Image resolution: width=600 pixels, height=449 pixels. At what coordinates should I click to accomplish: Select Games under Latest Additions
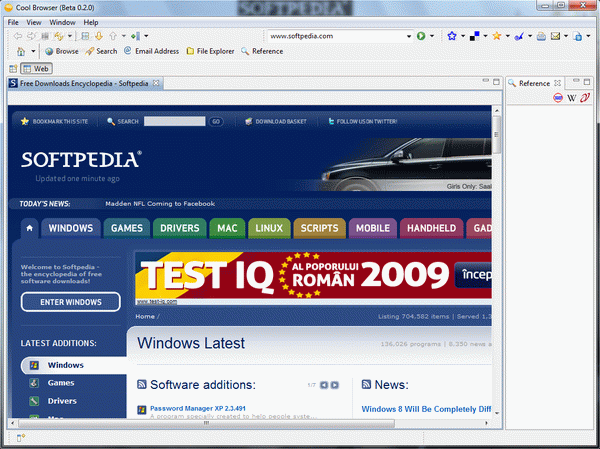(61, 383)
